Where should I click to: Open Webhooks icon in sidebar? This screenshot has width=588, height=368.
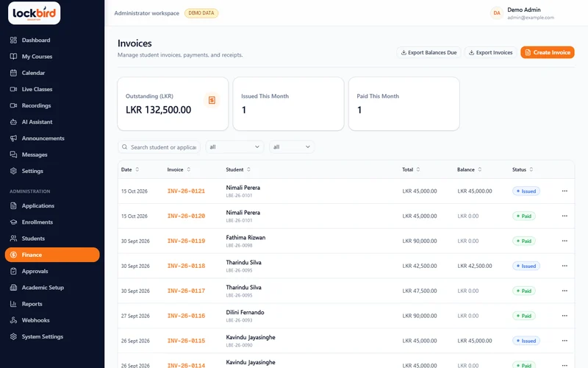(13, 320)
